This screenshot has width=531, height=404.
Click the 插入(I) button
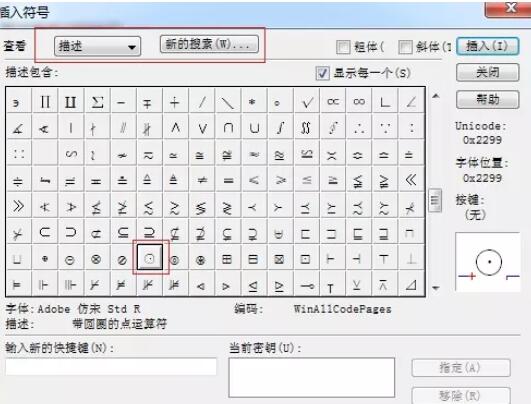click(487, 46)
